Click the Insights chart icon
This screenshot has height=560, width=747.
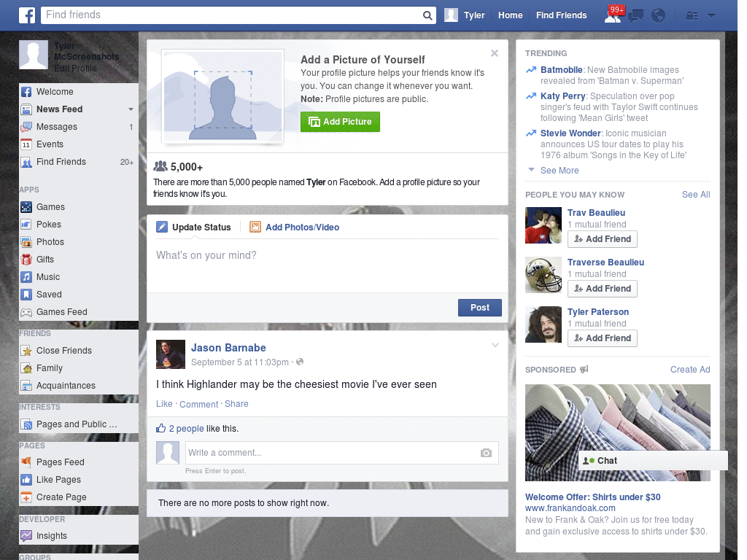click(x=26, y=536)
